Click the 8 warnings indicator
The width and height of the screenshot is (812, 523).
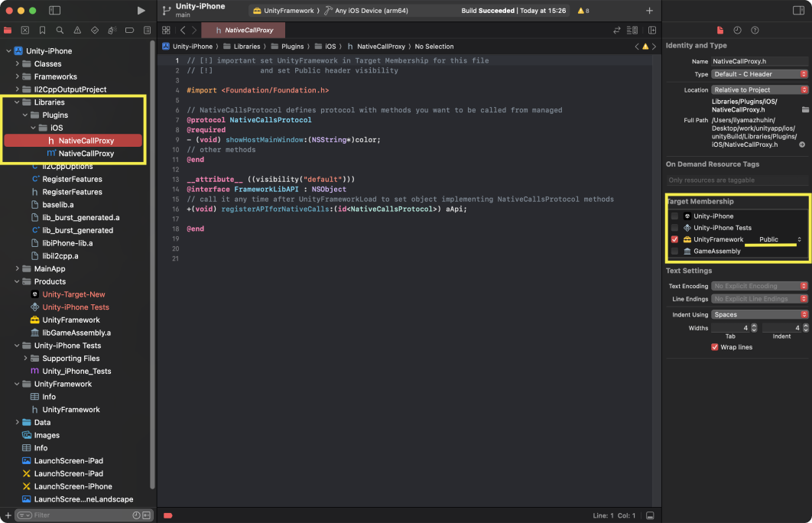point(583,11)
